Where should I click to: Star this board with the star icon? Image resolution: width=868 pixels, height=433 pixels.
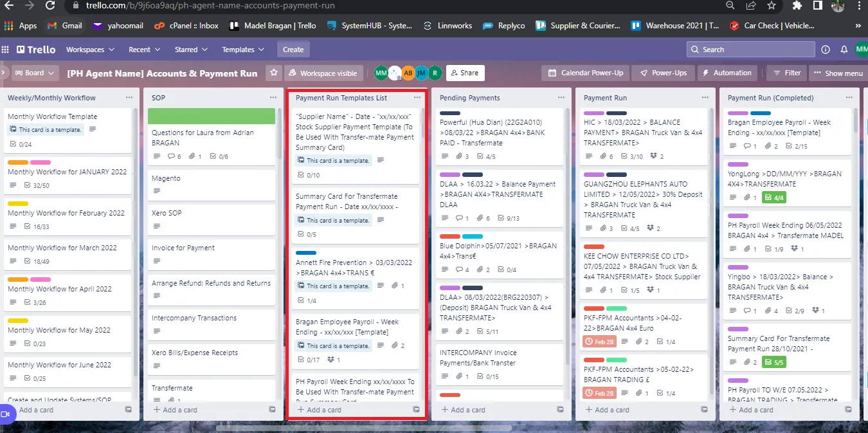[x=274, y=73]
